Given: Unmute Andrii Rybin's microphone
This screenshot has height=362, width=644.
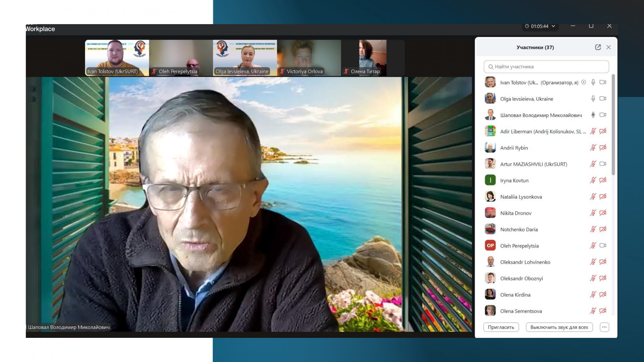Looking at the screenshot, I should 593,148.
